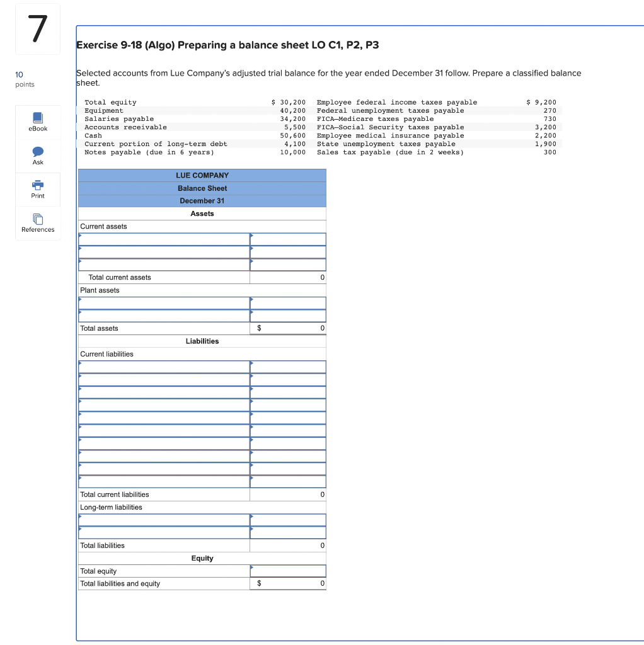Image resolution: width=644 pixels, height=645 pixels.
Task: Click the Total equity amount field
Action: click(x=287, y=571)
